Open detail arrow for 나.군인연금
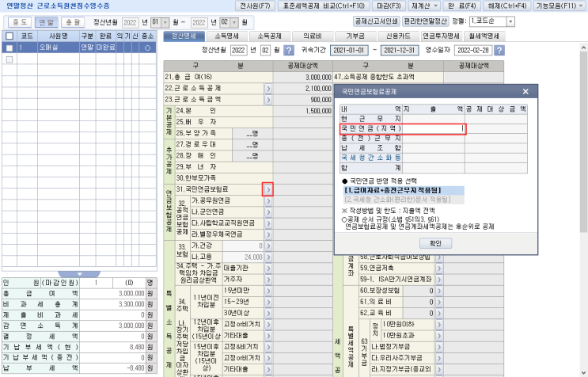The width and height of the screenshot is (588, 377). (268, 212)
